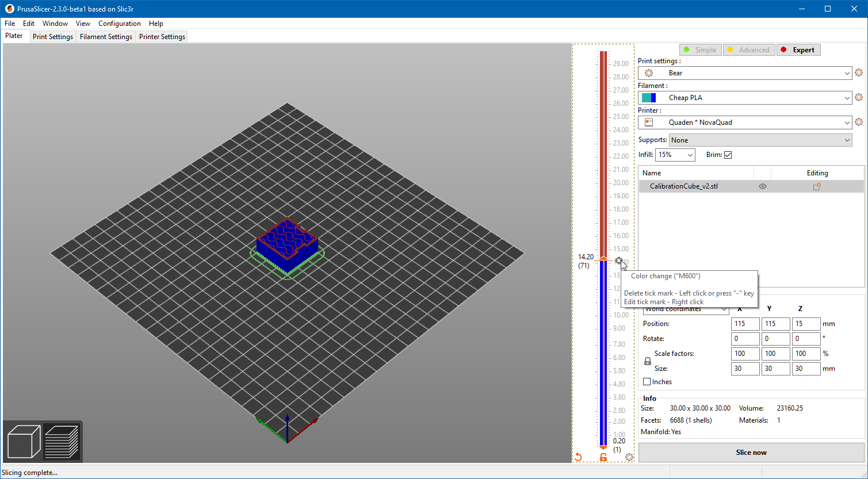This screenshot has width=868, height=479.
Task: Click the filament color swatch for Cheap PLA
Action: click(x=649, y=98)
